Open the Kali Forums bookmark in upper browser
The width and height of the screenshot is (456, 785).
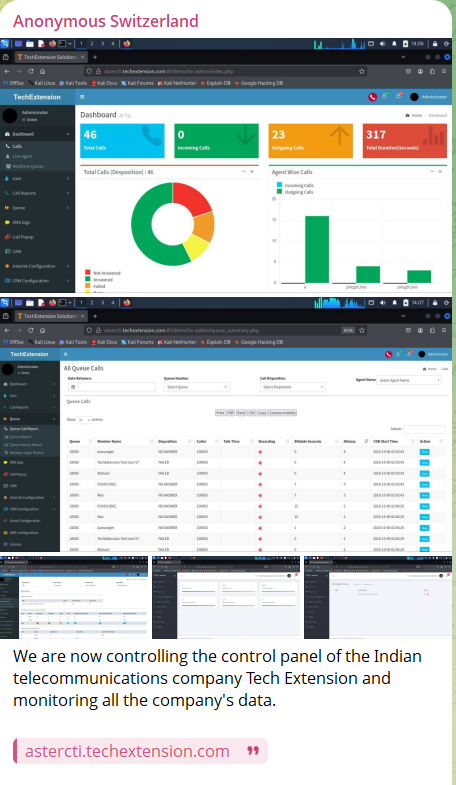[x=137, y=83]
